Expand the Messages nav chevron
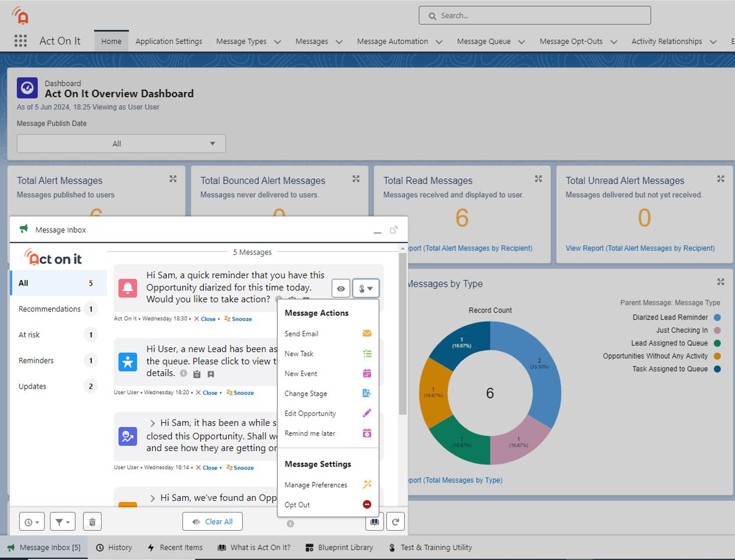This screenshot has width=735, height=560. click(339, 42)
